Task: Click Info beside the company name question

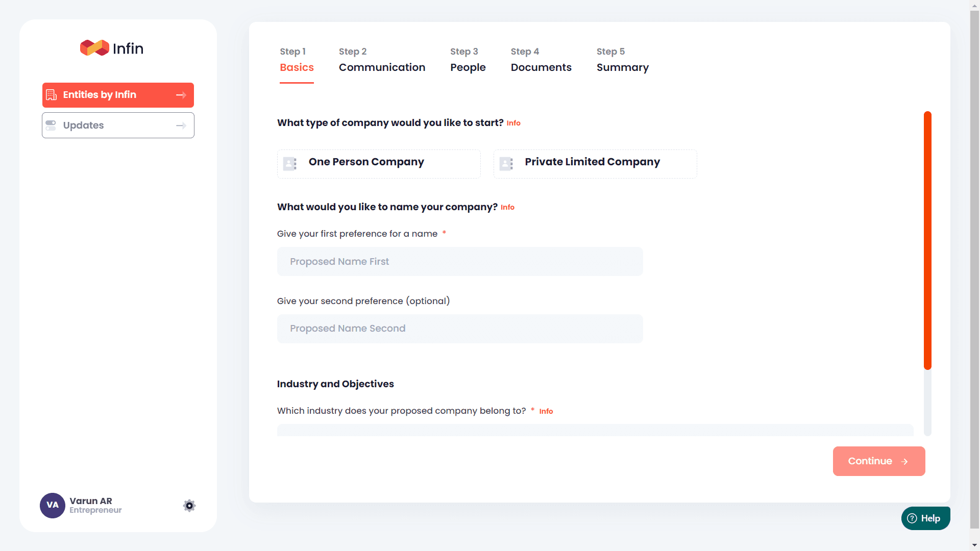Action: point(507,207)
